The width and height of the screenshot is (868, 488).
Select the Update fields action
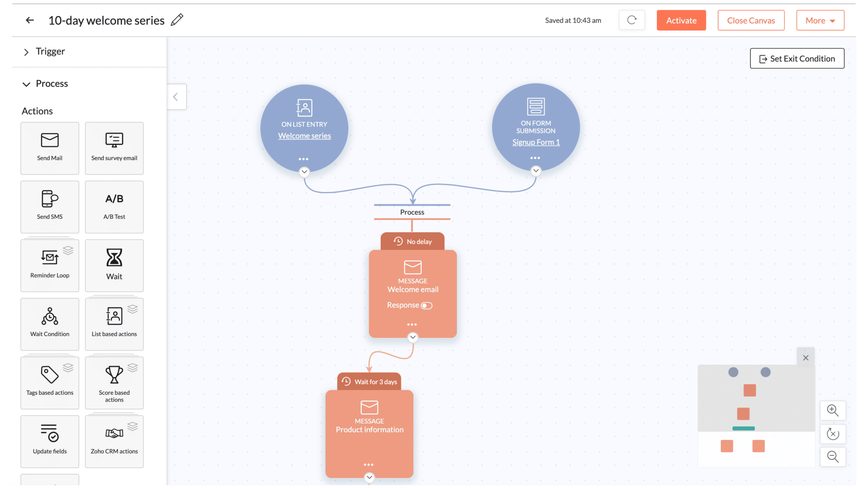(x=50, y=441)
